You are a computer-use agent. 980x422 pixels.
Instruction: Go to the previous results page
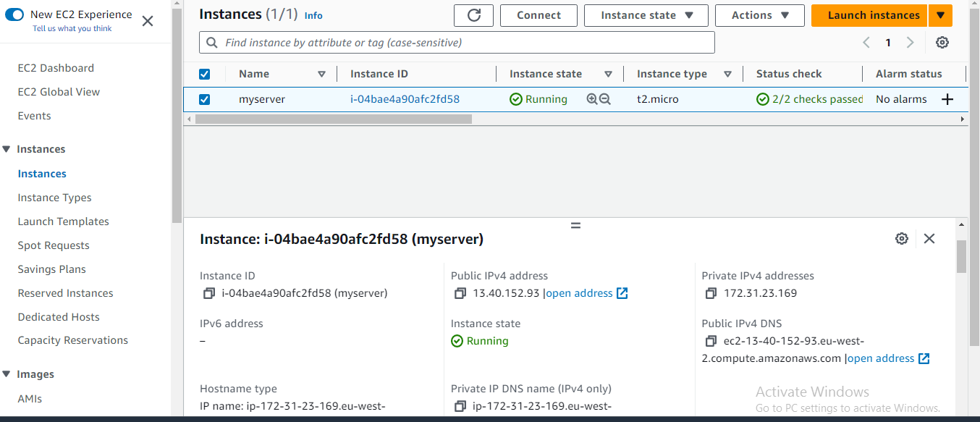pos(866,43)
